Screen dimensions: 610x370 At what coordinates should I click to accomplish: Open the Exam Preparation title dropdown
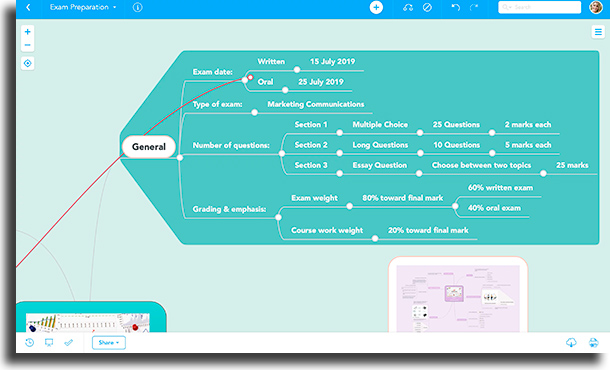83,7
